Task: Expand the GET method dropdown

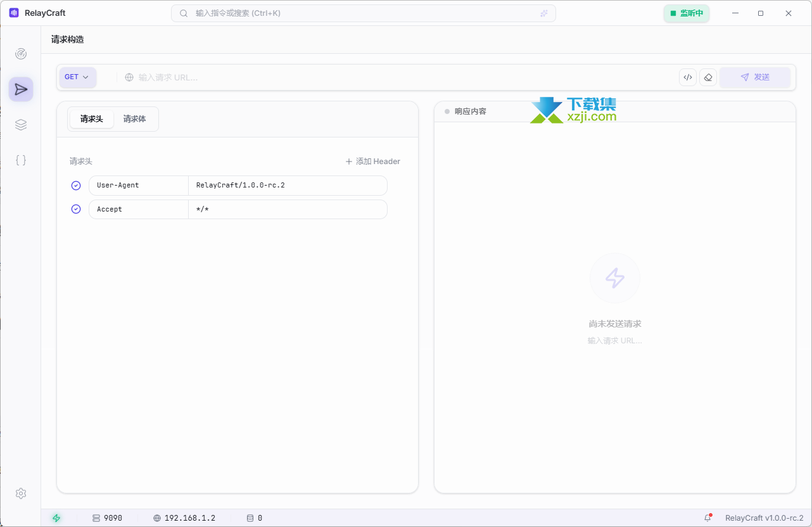Action: pos(77,77)
